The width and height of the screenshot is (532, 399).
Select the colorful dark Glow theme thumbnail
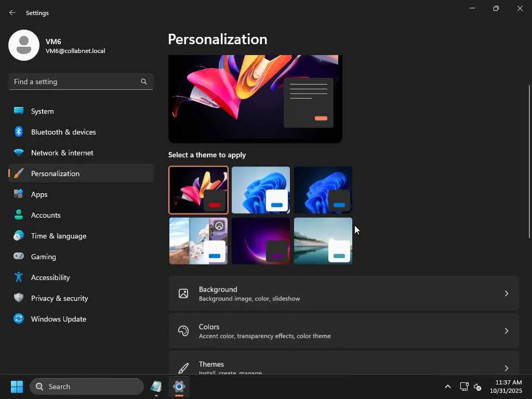[x=198, y=190]
